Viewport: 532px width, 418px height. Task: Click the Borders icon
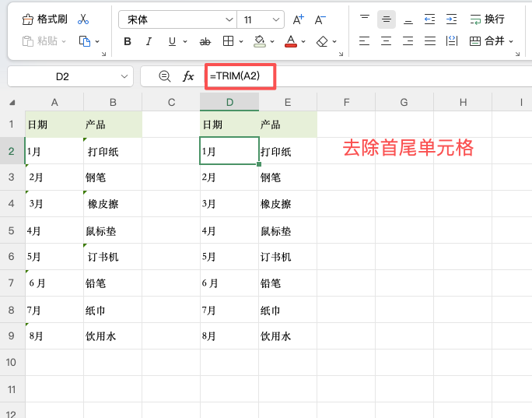tap(228, 41)
